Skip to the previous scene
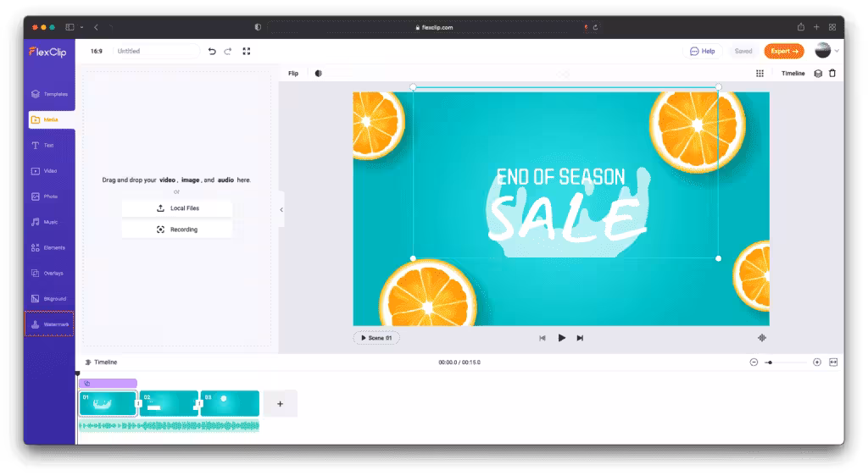Image resolution: width=868 pixels, height=476 pixels. [x=542, y=338]
